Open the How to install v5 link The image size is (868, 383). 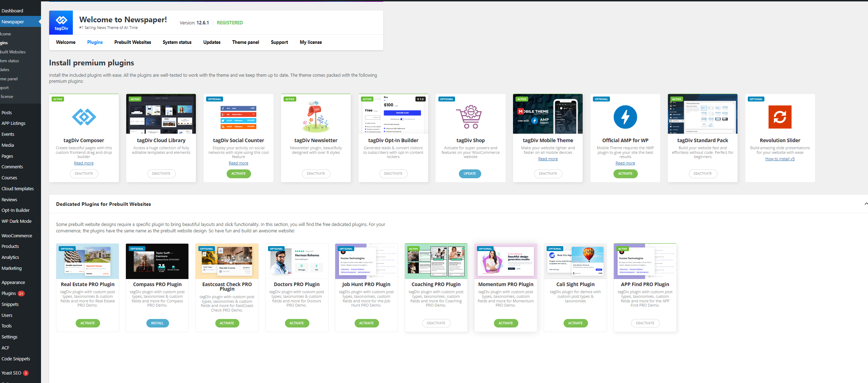(780, 159)
